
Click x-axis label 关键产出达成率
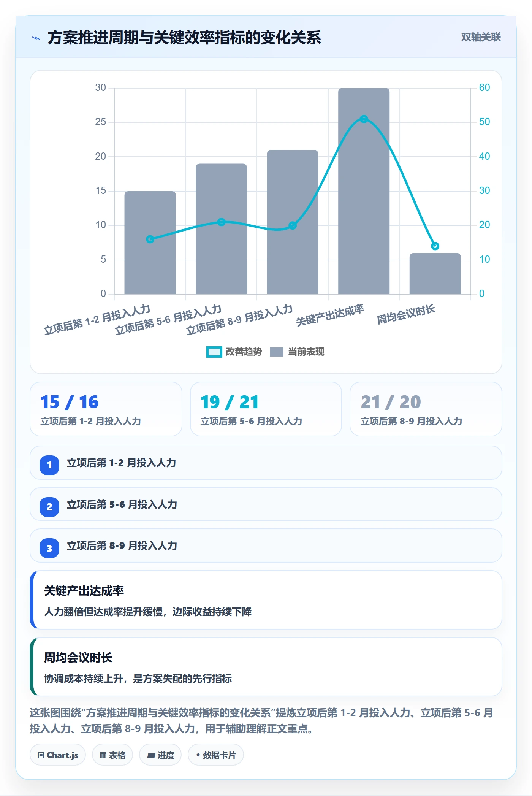(x=330, y=315)
